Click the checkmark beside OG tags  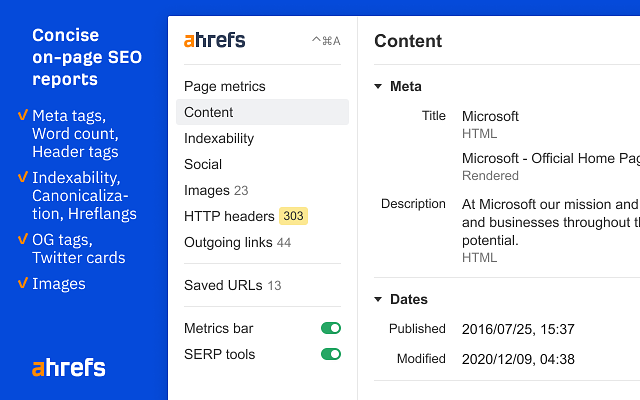coord(23,239)
